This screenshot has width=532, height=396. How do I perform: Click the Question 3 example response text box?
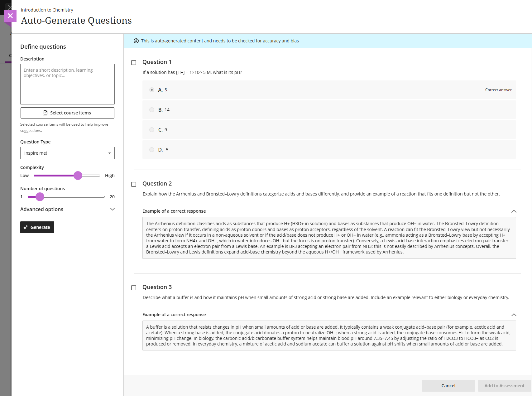(329, 336)
